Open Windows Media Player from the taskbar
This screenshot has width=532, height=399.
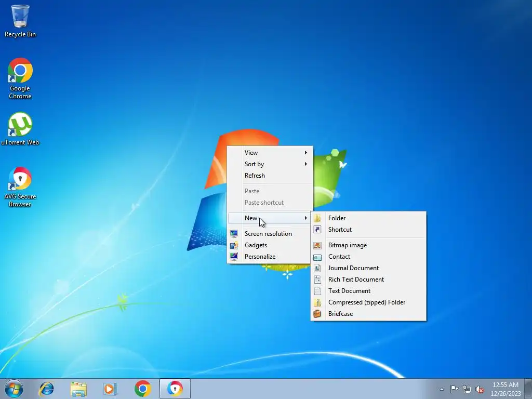point(110,389)
